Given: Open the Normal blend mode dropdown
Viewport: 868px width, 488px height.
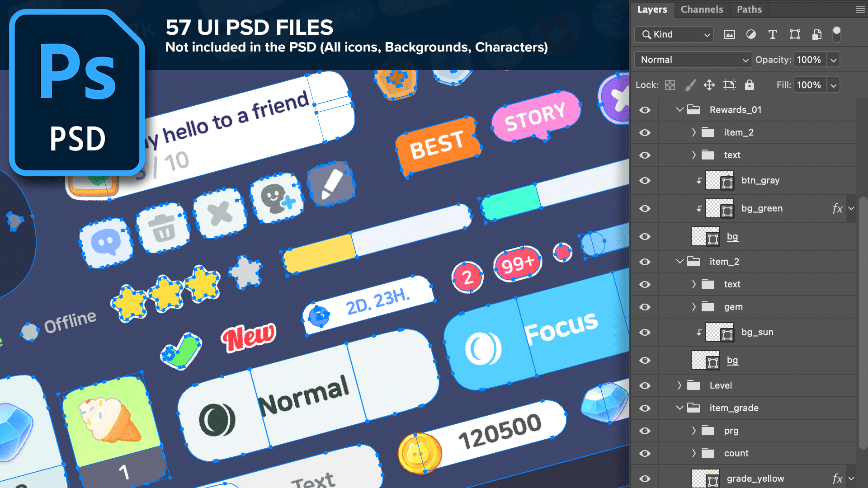Looking at the screenshot, I should (x=693, y=60).
